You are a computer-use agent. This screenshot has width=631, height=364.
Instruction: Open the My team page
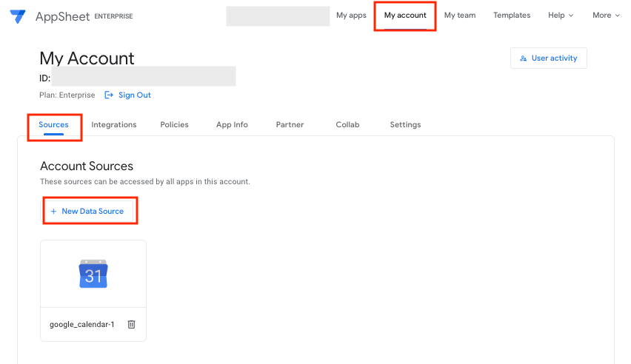tap(460, 16)
